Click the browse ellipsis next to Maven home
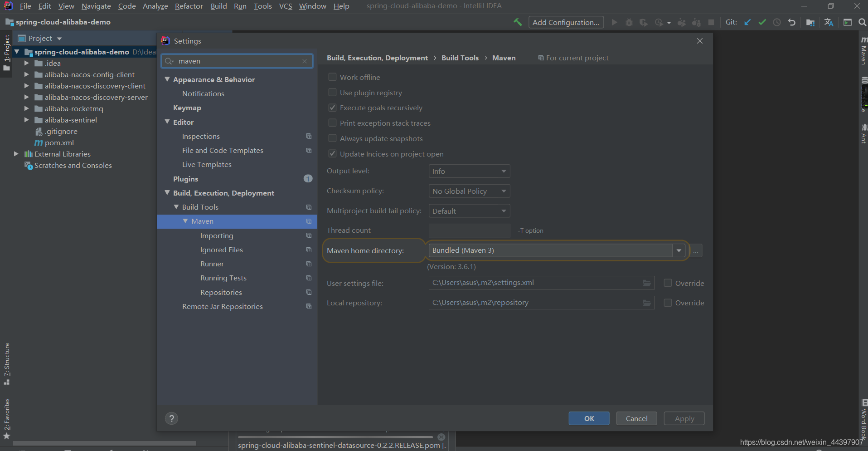This screenshot has height=451, width=868. tap(696, 250)
